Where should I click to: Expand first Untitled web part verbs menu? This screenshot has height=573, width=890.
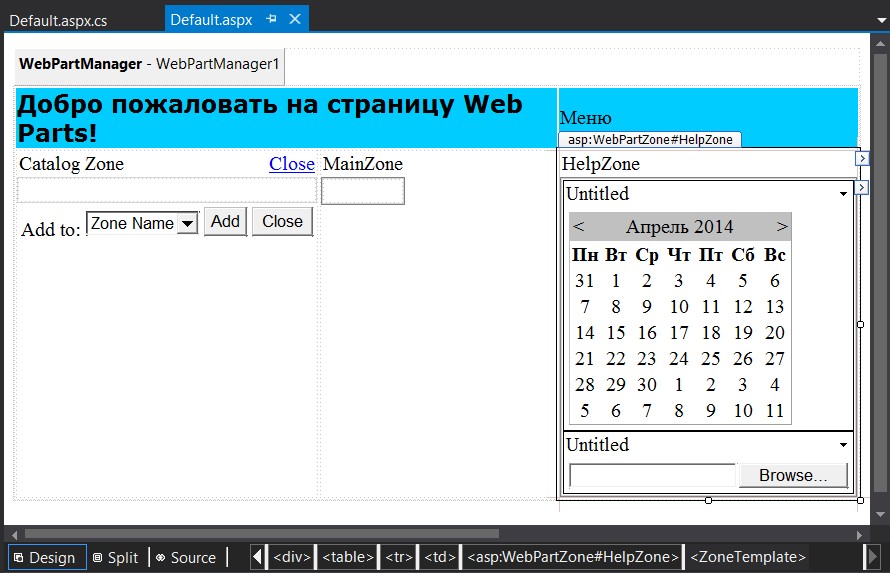point(843,194)
